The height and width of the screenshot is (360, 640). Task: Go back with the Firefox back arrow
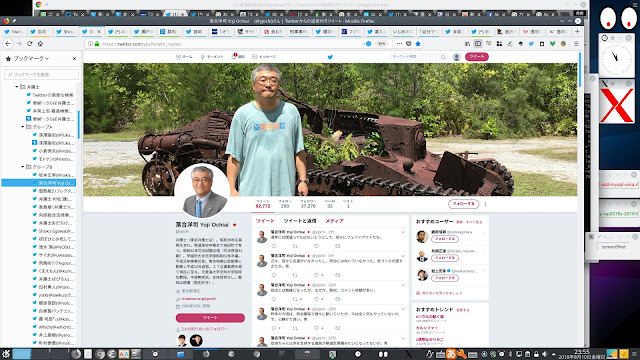8,44
